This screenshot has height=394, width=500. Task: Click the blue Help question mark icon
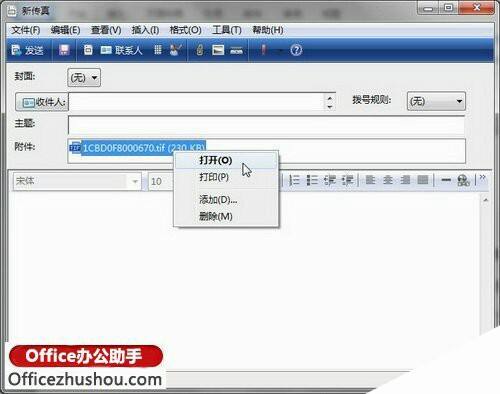[x=296, y=50]
